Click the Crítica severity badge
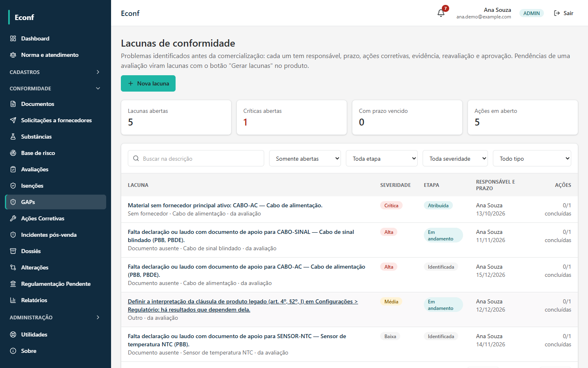 tap(391, 205)
